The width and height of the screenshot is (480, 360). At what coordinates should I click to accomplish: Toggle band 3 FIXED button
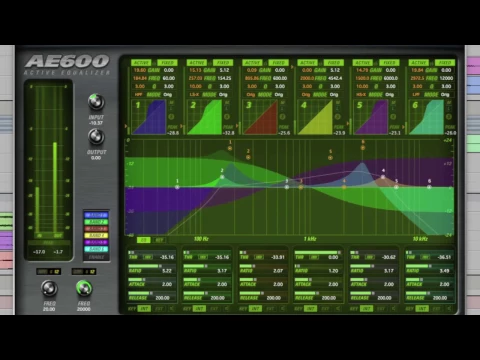pos(278,63)
